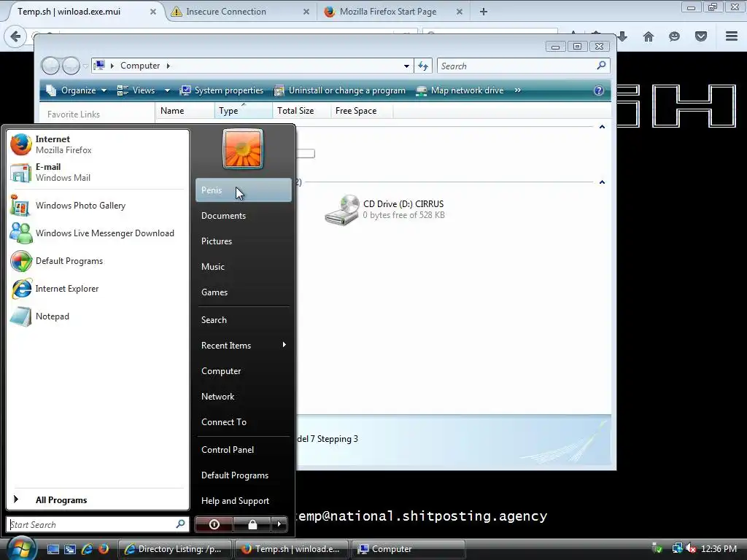Click the Start orb button

click(21, 548)
